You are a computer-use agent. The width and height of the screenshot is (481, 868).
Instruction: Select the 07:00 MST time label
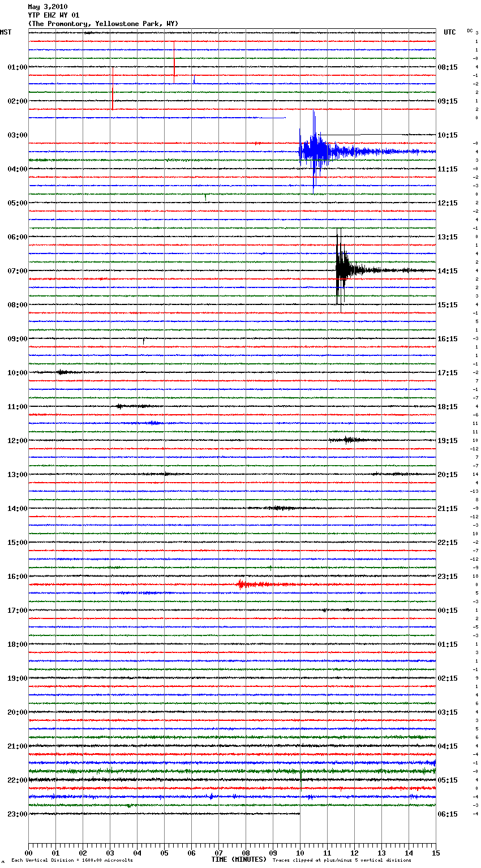(18, 271)
